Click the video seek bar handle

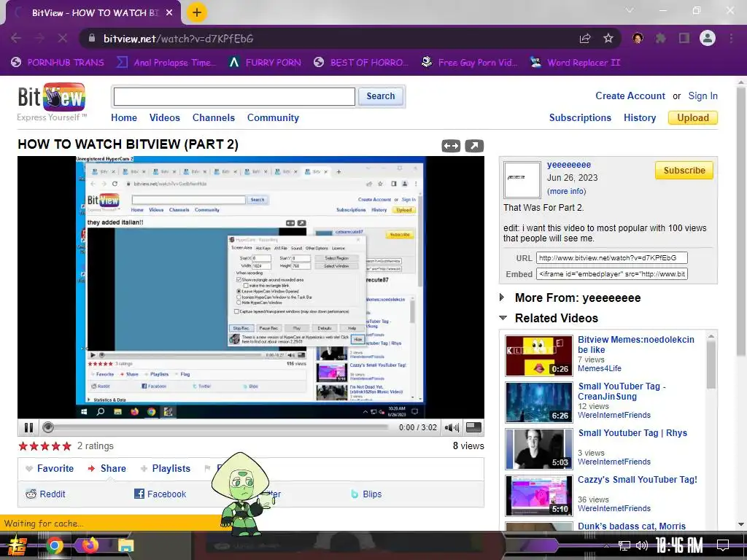[x=47, y=427]
